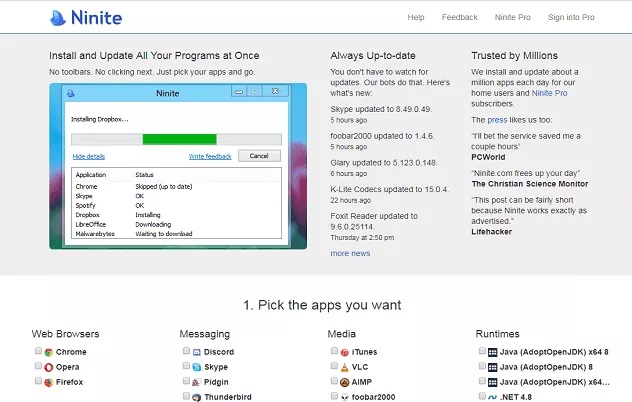Check the iTunes checkbox
The width and height of the screenshot is (632, 402).
(334, 351)
